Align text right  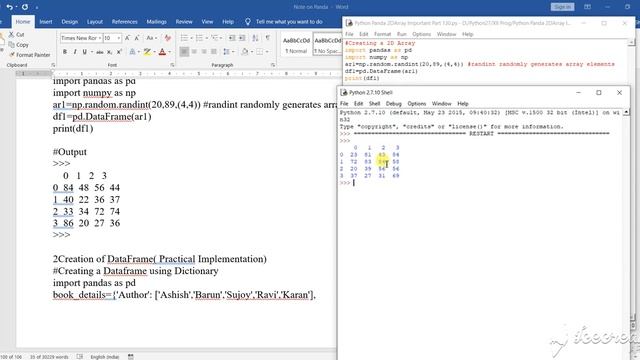pos(204,52)
